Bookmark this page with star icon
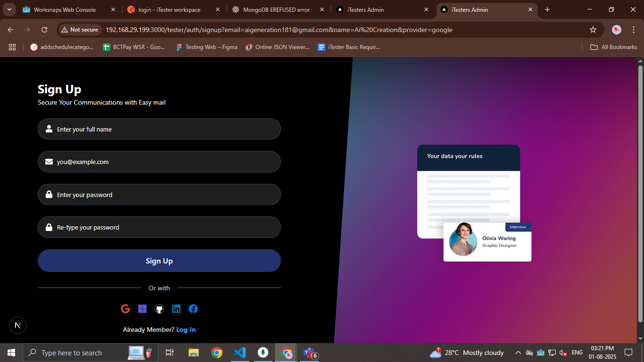Image resolution: width=644 pixels, height=362 pixels. tap(593, 30)
